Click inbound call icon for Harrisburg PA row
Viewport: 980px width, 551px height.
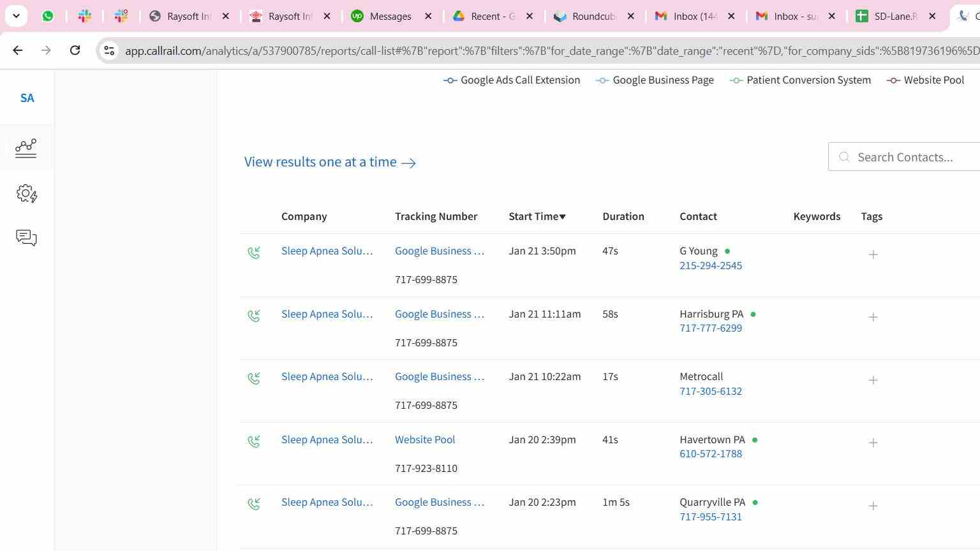(x=254, y=316)
